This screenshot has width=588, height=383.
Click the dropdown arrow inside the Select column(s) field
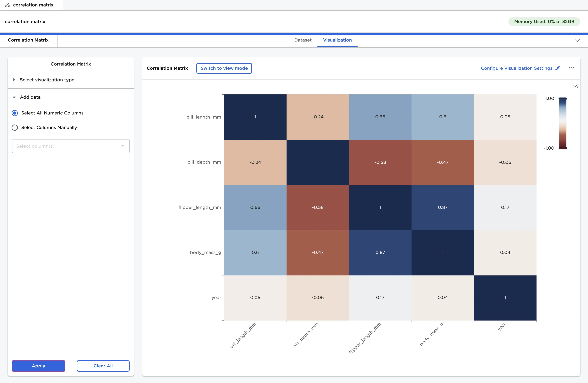tap(122, 146)
